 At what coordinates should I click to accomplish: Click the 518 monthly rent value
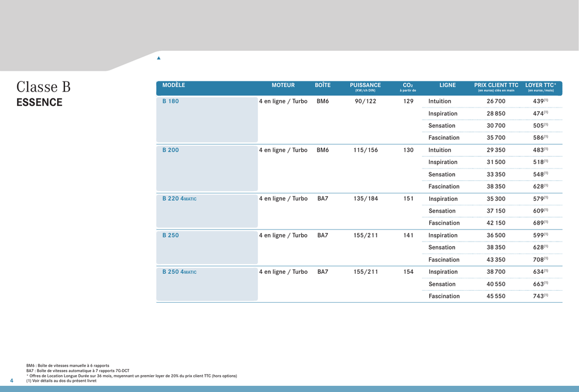tap(540, 162)
